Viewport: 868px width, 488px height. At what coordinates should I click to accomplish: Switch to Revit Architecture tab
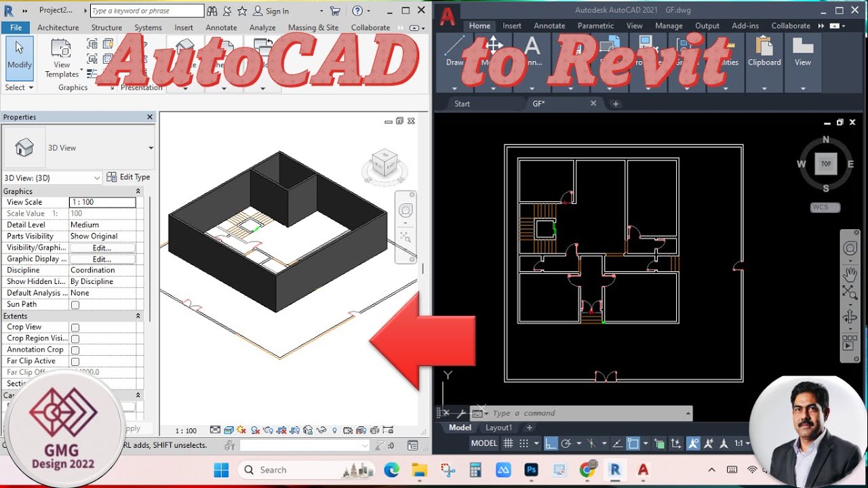(58, 28)
